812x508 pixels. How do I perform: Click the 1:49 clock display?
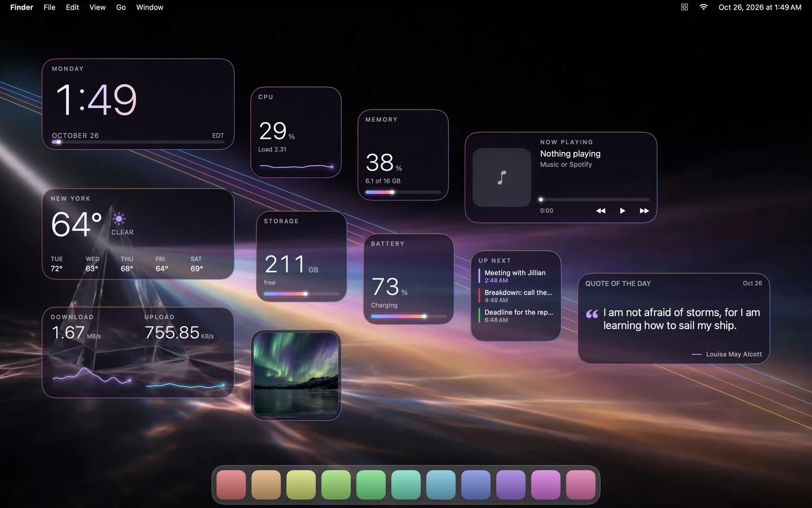(x=96, y=100)
